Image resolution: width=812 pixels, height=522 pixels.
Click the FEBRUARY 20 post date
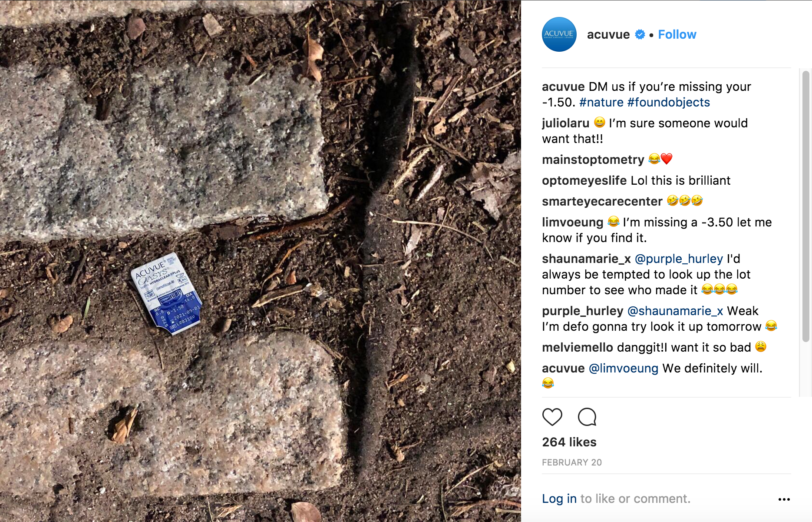point(572,462)
